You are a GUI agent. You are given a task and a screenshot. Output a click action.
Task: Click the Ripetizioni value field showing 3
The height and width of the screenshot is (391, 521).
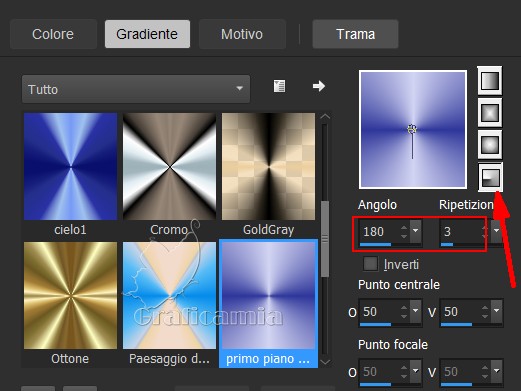pyautogui.click(x=461, y=231)
